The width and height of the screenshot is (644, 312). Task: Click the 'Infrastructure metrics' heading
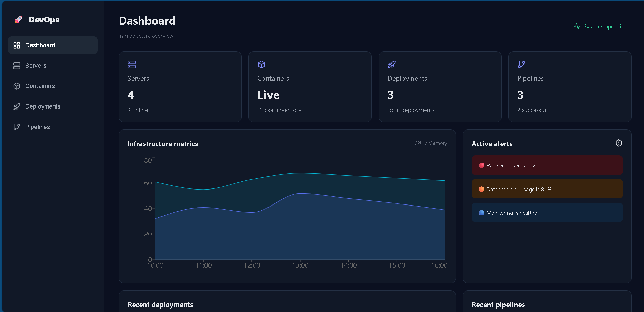pos(163,144)
